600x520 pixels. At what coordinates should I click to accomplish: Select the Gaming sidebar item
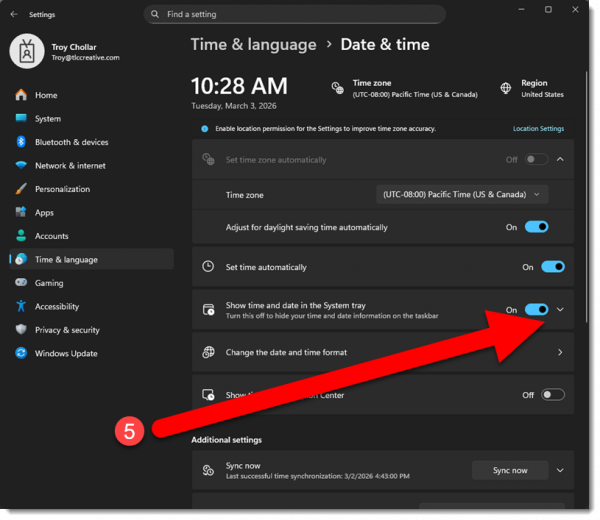[x=49, y=283]
